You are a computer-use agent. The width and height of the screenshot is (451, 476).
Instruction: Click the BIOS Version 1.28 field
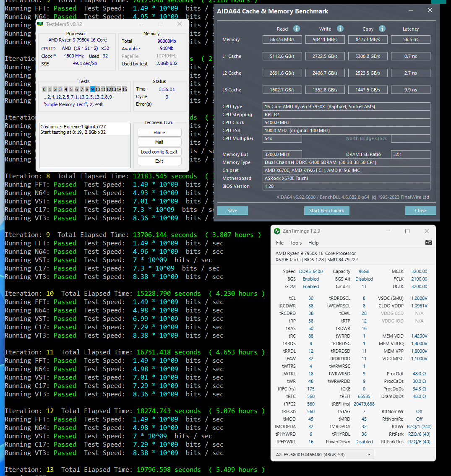pos(346,186)
